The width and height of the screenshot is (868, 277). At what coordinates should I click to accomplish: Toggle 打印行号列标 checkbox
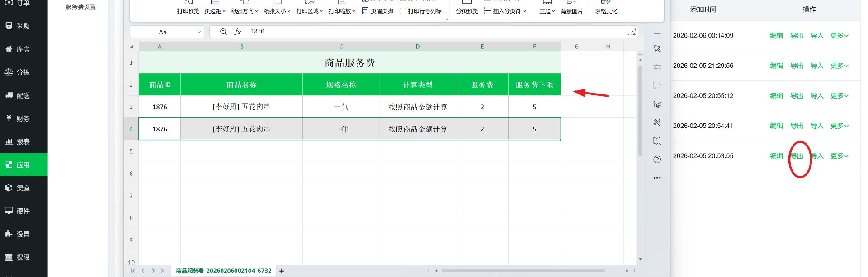pos(403,11)
